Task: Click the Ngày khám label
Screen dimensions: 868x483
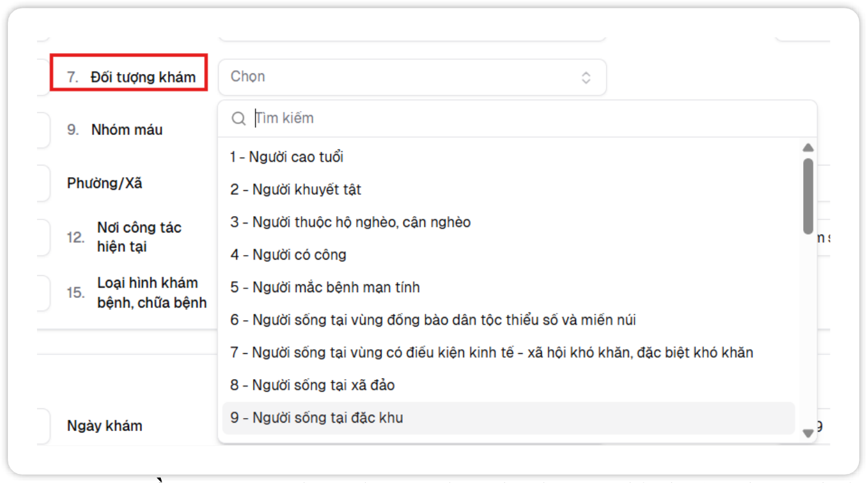Action: click(105, 426)
